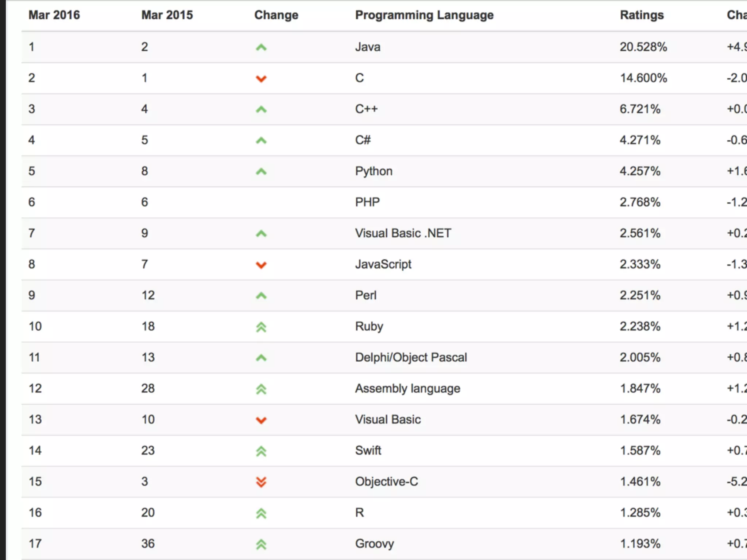This screenshot has width=747, height=560.
Task: Click Groovy's double green up arrow
Action: [261, 544]
